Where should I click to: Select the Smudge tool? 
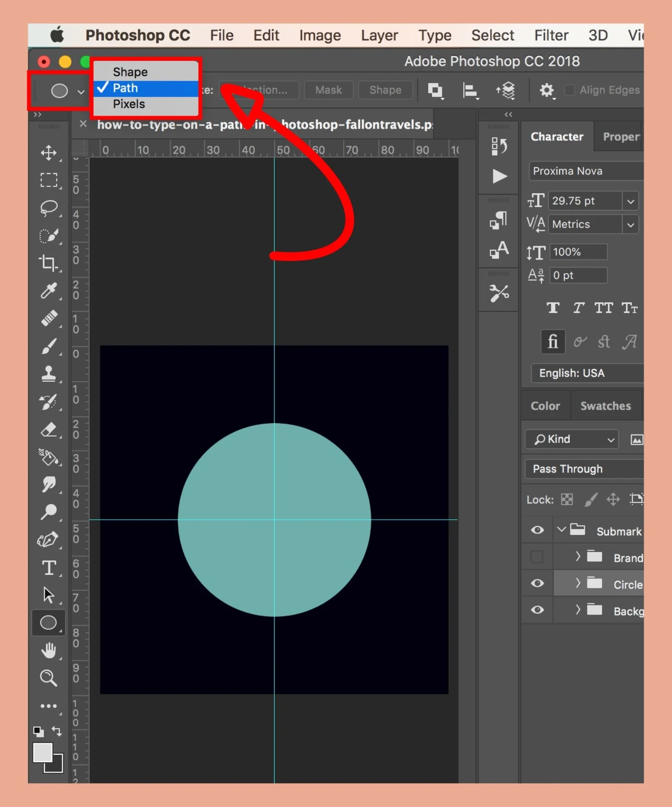tap(49, 485)
